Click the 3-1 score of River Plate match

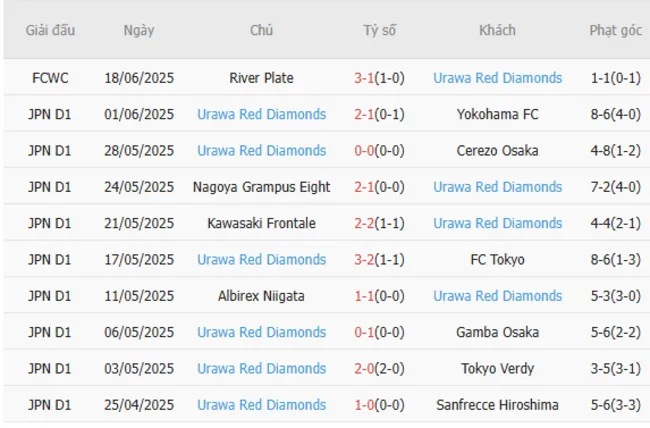pyautogui.click(x=365, y=78)
